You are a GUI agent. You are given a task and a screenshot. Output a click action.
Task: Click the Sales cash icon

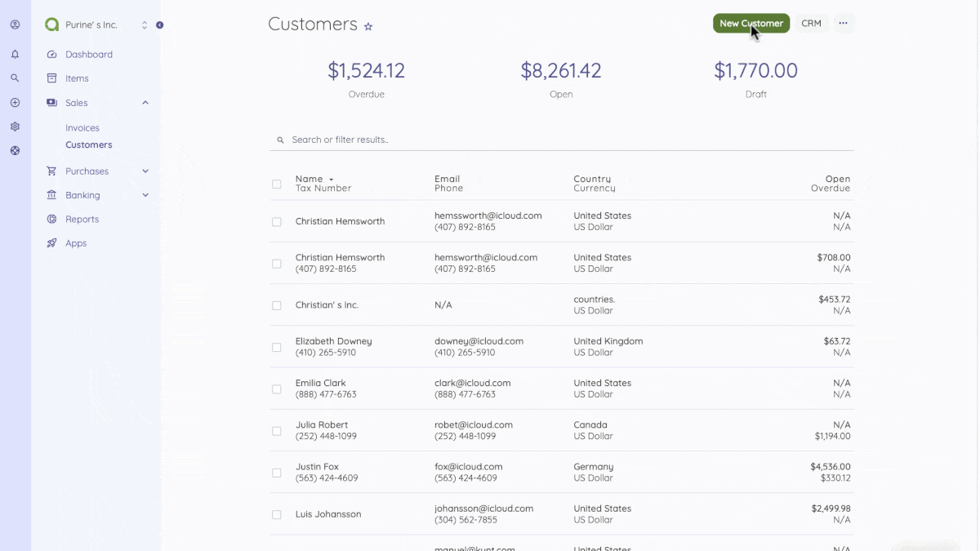click(x=52, y=103)
